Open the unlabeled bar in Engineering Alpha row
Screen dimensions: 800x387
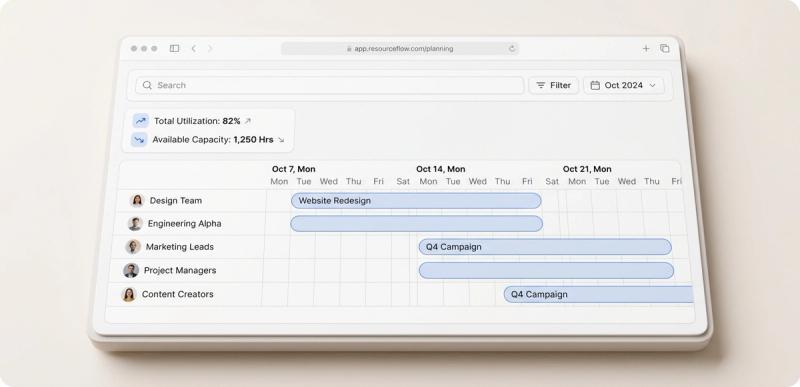(x=417, y=223)
